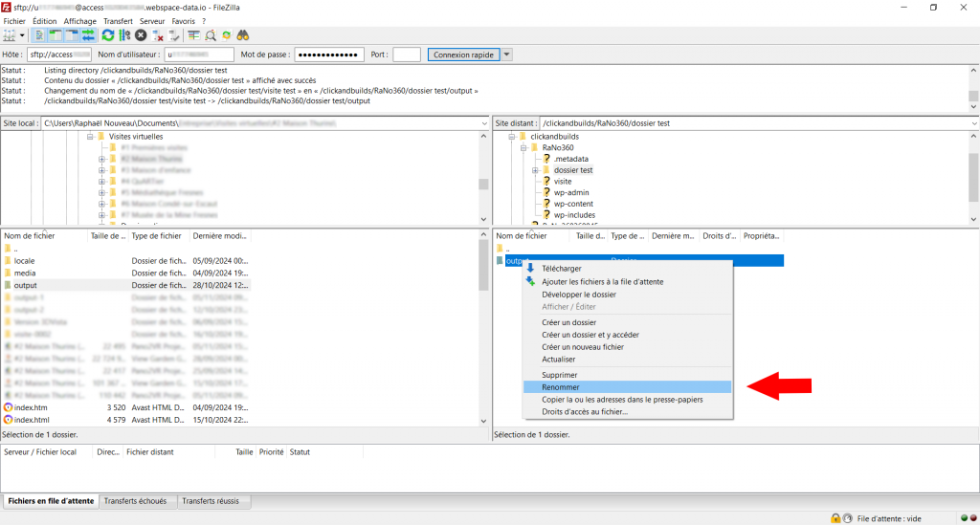Click the Connexion rapide button
This screenshot has height=525, width=980.
[463, 55]
